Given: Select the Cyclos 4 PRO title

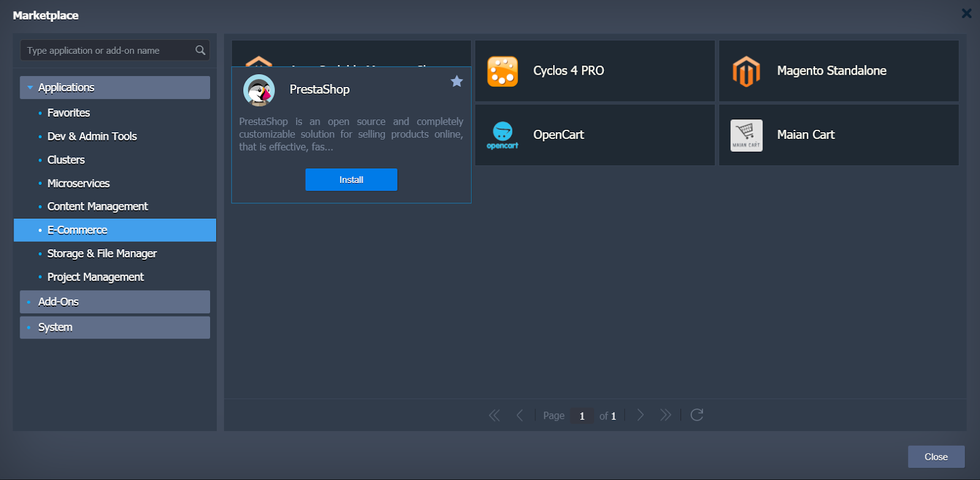Looking at the screenshot, I should pyautogui.click(x=568, y=71).
